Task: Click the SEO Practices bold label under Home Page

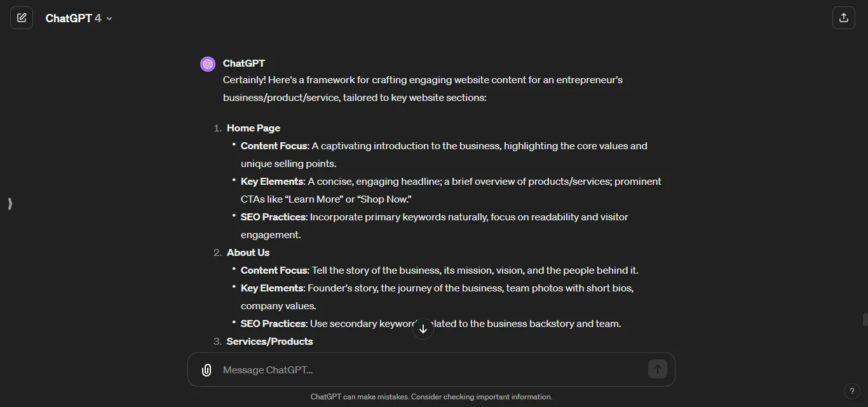Action: 273,217
